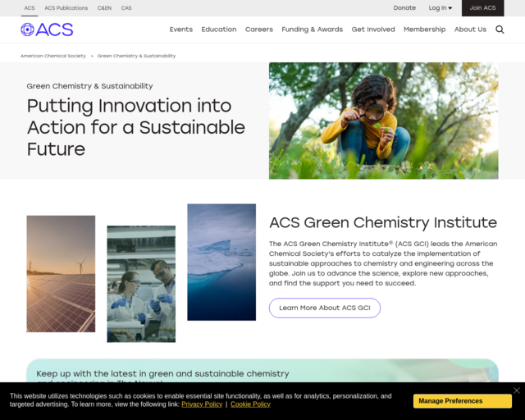Click the Green Chemistry & Sustainability breadcrumb

[136, 56]
